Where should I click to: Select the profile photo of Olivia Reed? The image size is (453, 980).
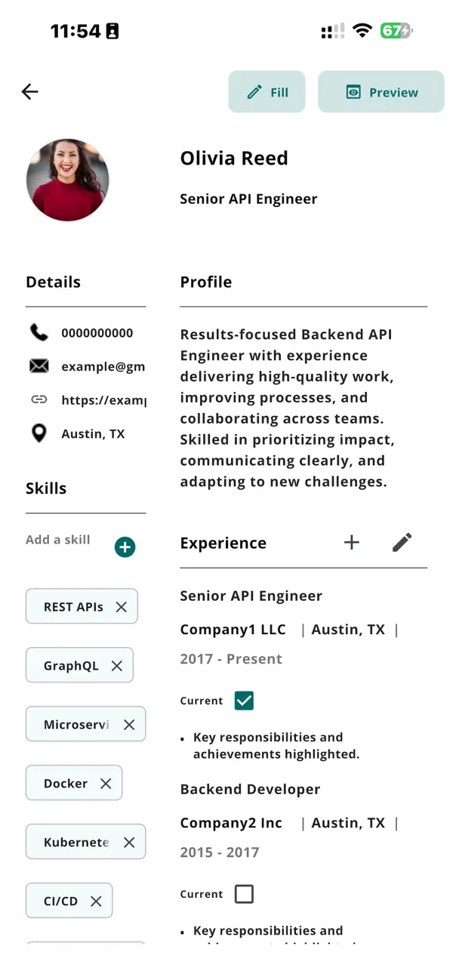[67, 180]
